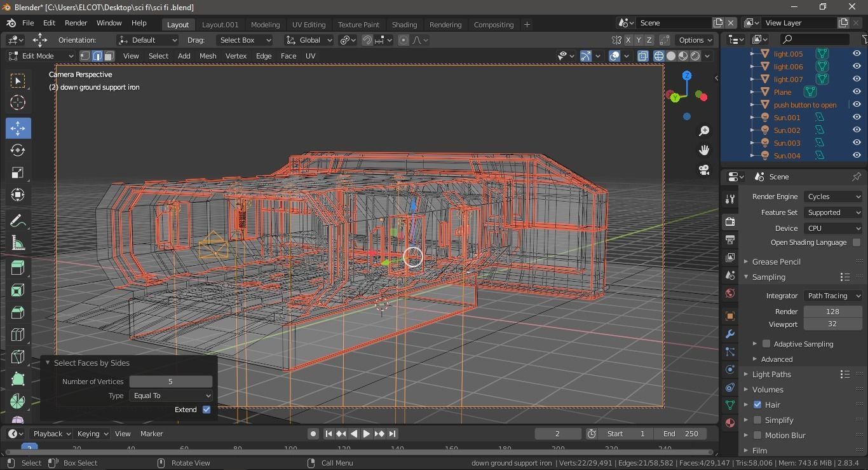Click the Z axis on navigation gizmo

point(687,76)
